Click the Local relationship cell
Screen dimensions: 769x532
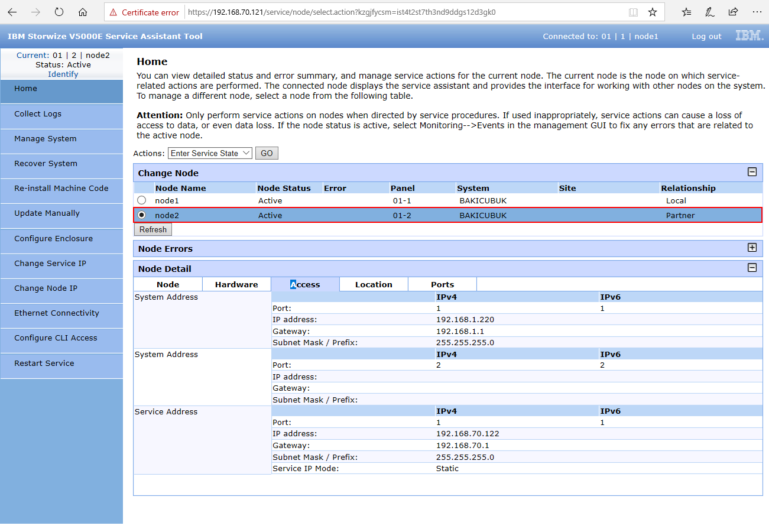pyautogui.click(x=676, y=200)
